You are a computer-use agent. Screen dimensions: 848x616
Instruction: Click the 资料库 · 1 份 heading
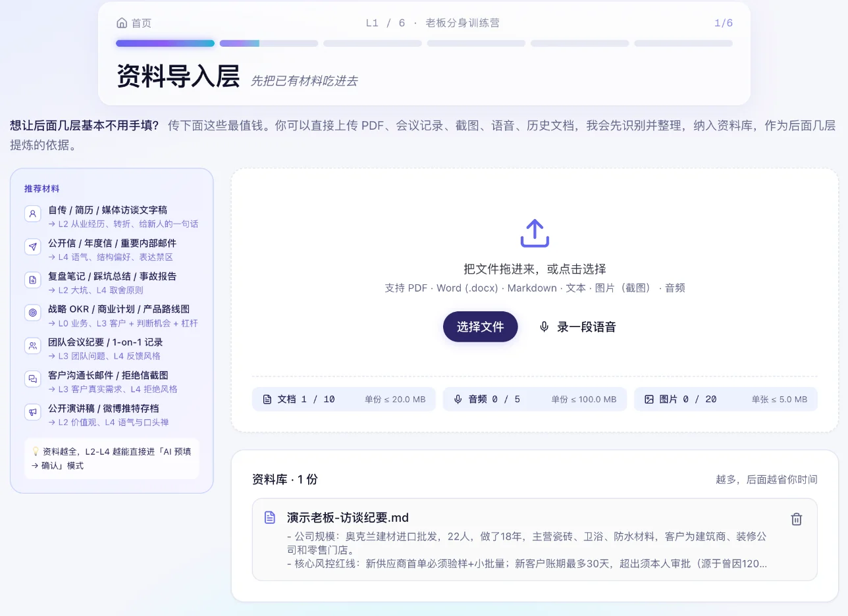pos(285,479)
